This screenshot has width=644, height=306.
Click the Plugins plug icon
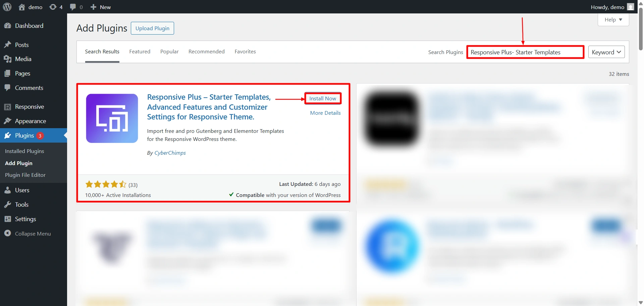pyautogui.click(x=7, y=136)
